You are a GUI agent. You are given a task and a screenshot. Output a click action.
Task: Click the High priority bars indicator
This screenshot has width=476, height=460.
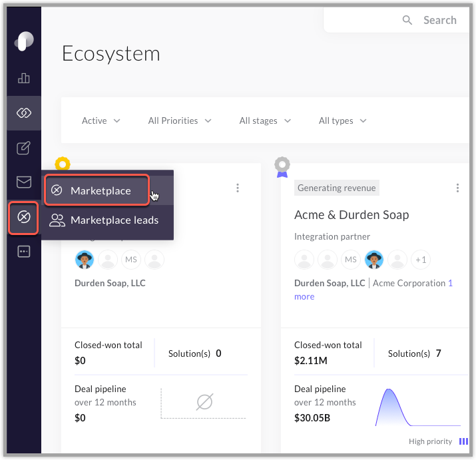point(463,441)
